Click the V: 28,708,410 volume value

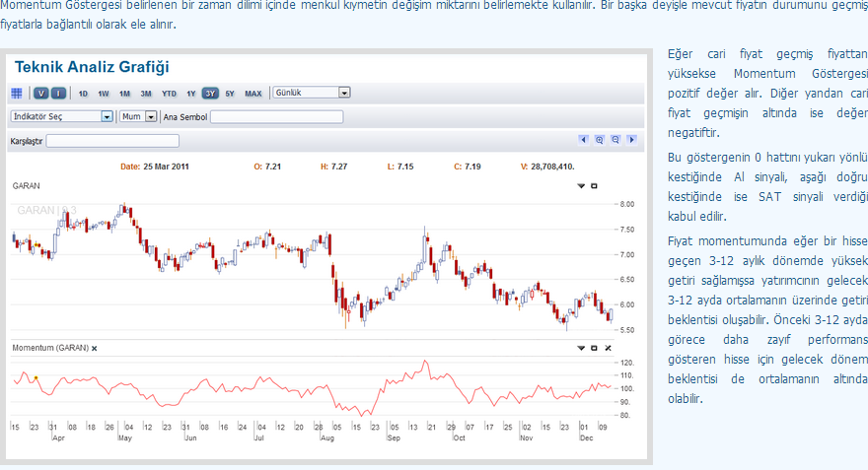547,167
